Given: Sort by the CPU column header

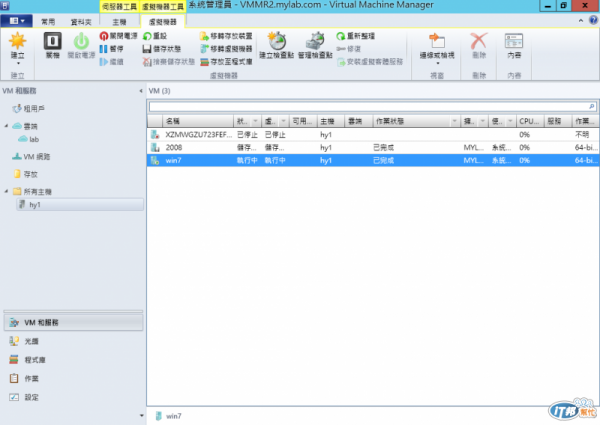Looking at the screenshot, I should pos(530,121).
